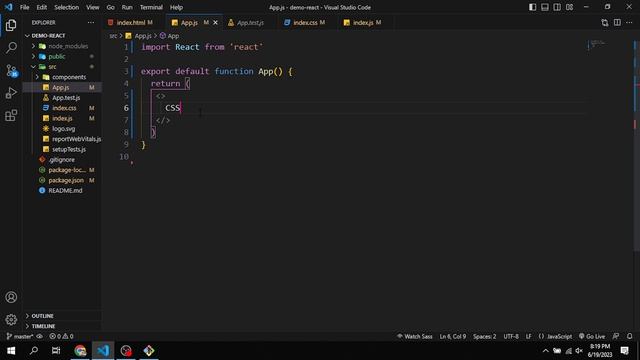Collapse the src folder
The width and height of the screenshot is (640, 360).
61,67
